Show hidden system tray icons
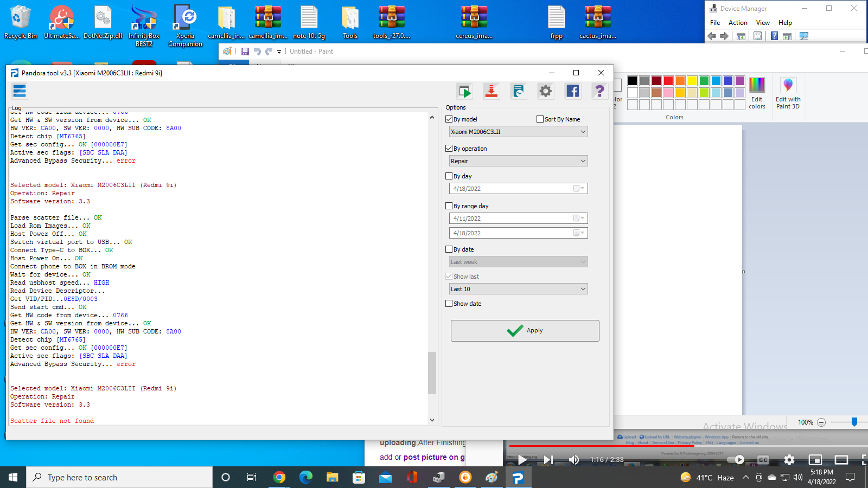This screenshot has height=488, width=868. coord(746,478)
